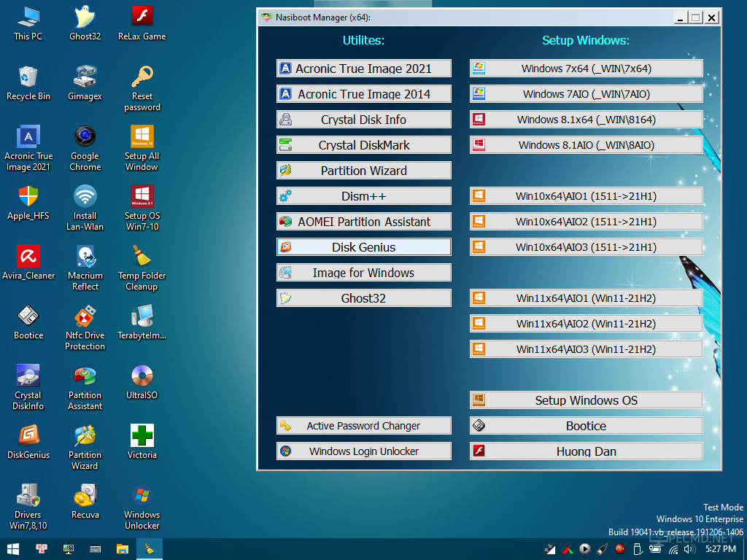Open Victoria desktop icon
The height and width of the screenshot is (560, 747).
142,442
